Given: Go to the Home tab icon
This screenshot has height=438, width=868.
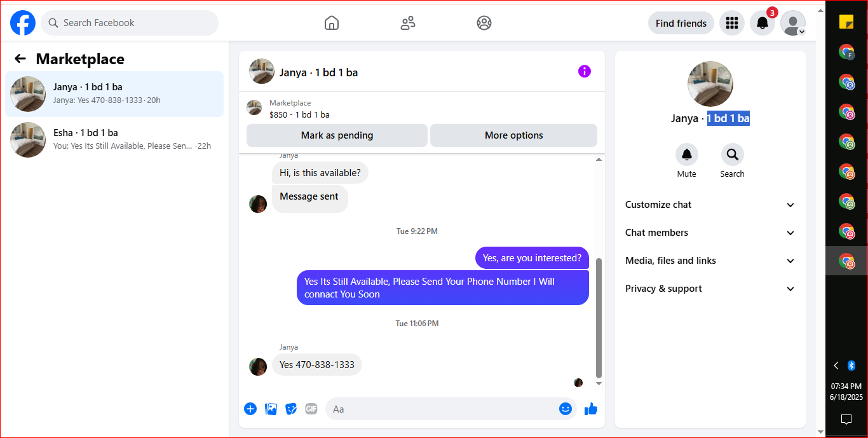Looking at the screenshot, I should [332, 23].
